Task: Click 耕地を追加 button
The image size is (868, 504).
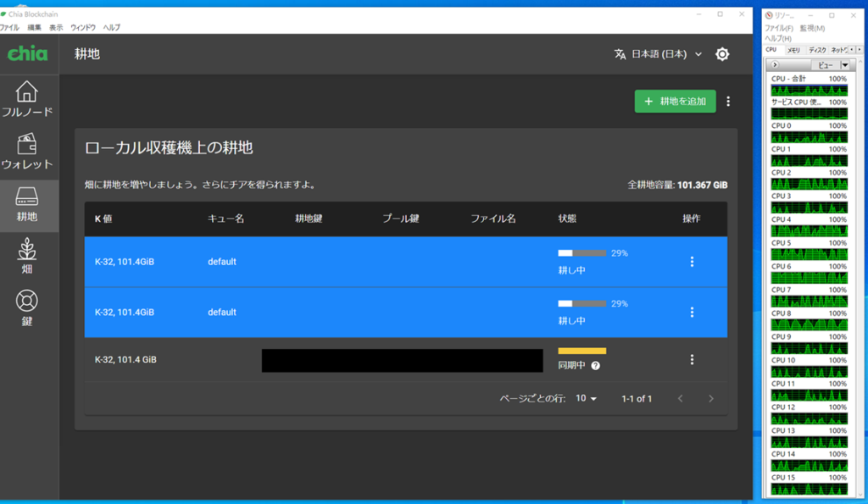Action: tap(675, 102)
